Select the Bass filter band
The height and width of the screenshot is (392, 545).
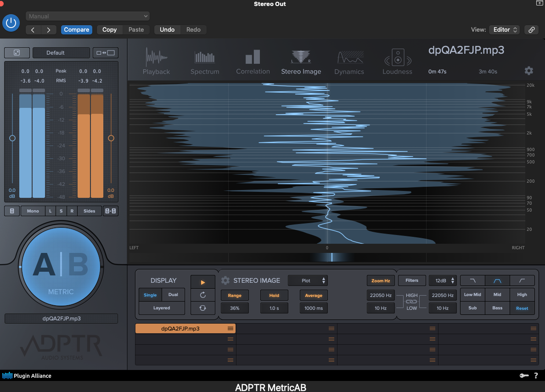click(497, 308)
